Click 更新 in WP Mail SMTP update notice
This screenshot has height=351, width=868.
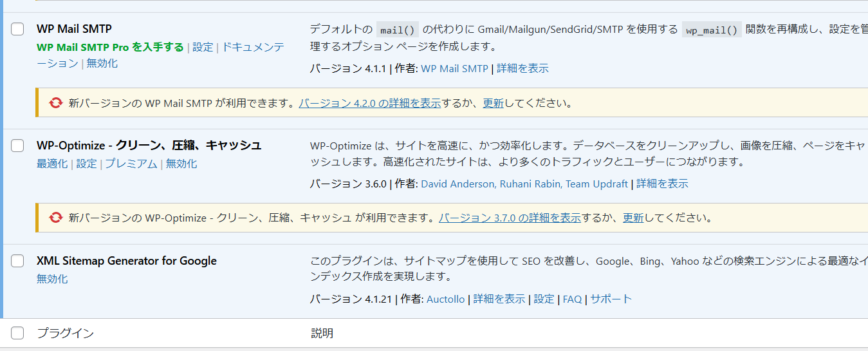(x=494, y=103)
